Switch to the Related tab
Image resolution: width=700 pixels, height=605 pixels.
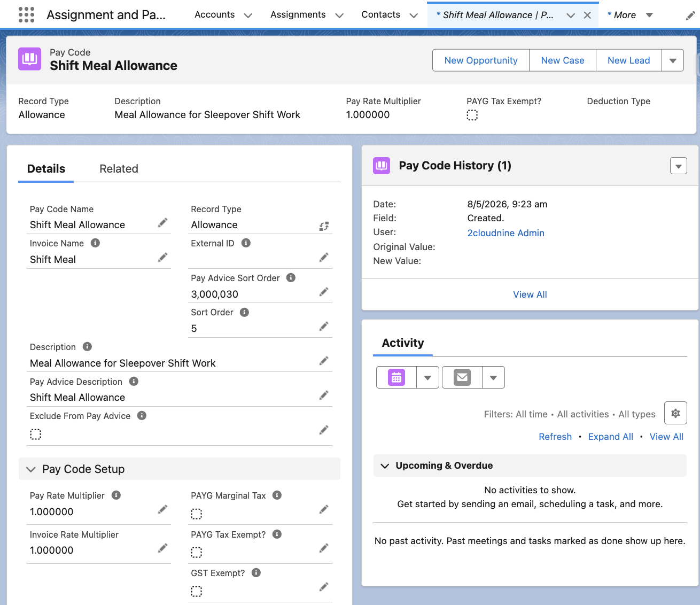click(119, 169)
